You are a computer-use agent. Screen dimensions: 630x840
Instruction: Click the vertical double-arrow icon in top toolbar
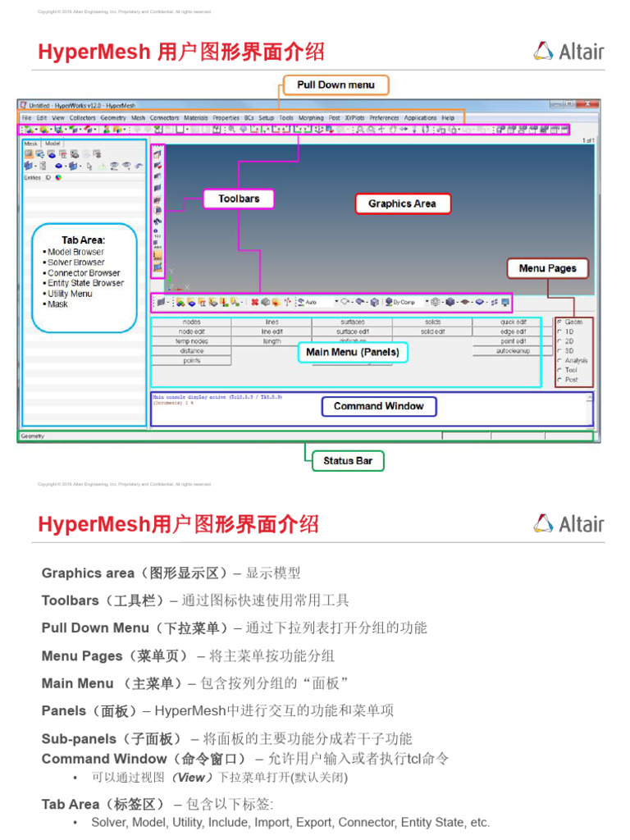point(414,129)
